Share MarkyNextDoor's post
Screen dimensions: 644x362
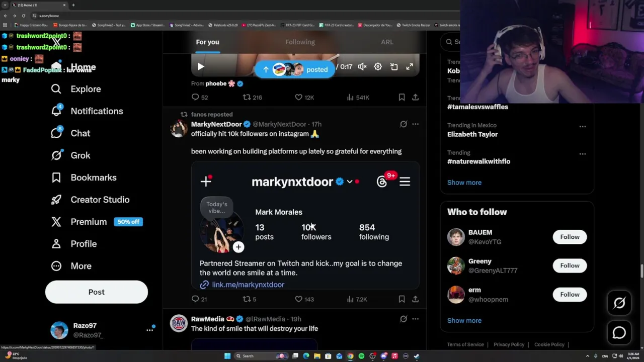[x=415, y=299]
